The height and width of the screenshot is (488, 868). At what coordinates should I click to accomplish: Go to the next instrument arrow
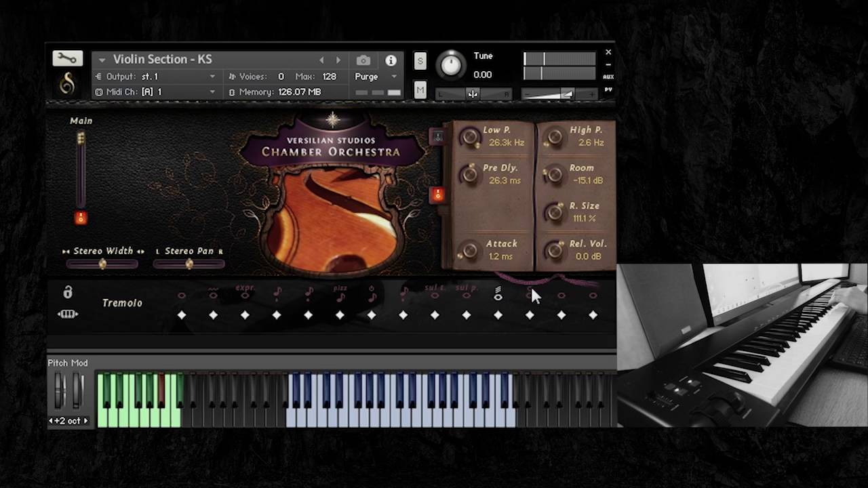[338, 60]
